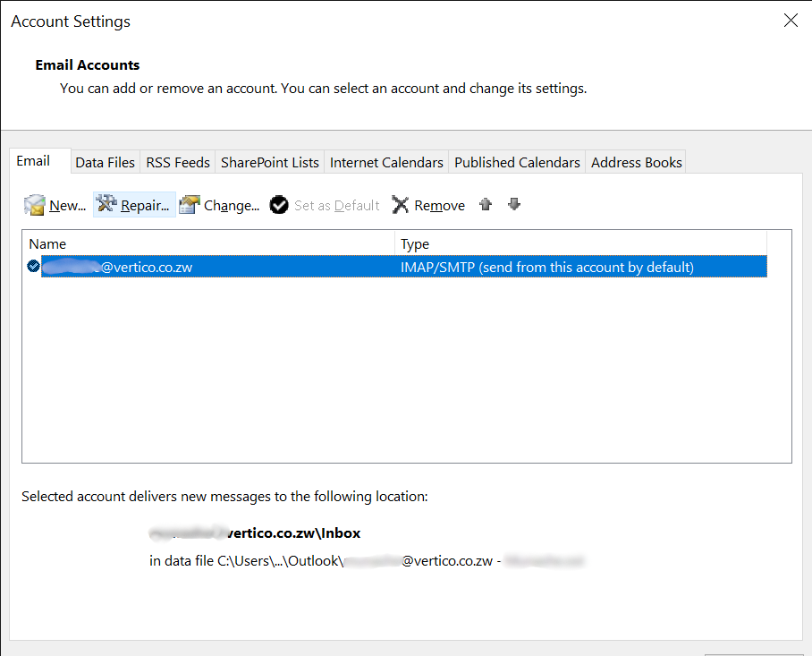The height and width of the screenshot is (656, 812).
Task: Click the default checkmark beside the vertico.co.zw account
Action: coord(33,267)
